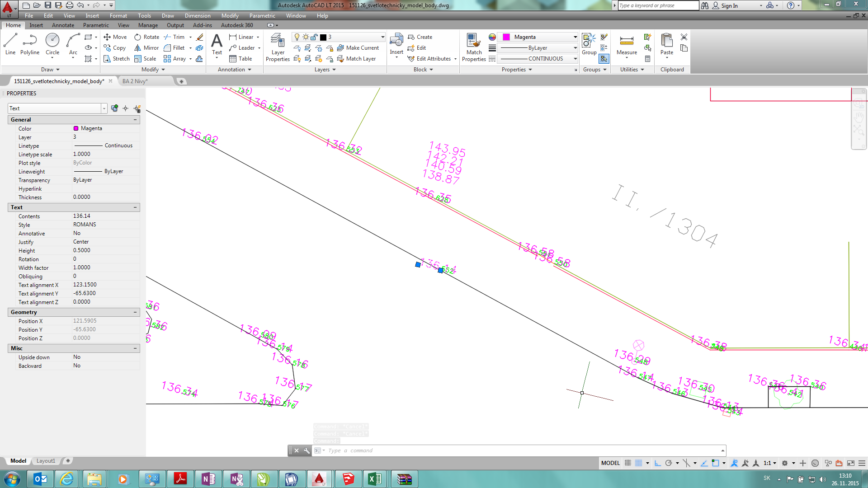
Task: Open the layer dropdown showing 3
Action: [339, 37]
